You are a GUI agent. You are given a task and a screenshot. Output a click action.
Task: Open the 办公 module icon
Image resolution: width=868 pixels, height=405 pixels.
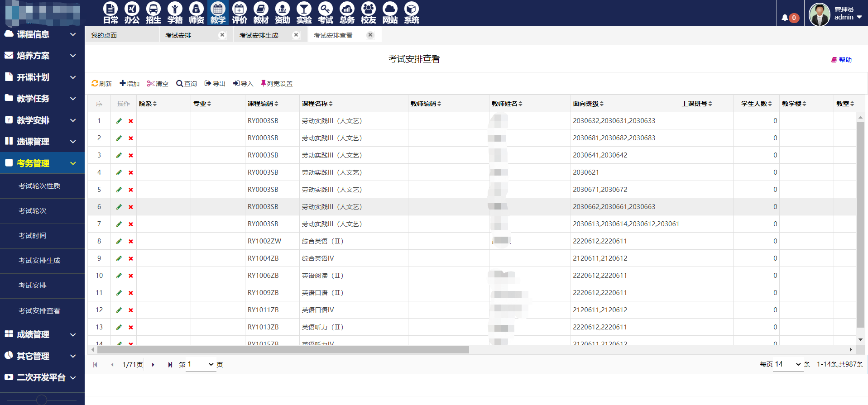point(132,13)
